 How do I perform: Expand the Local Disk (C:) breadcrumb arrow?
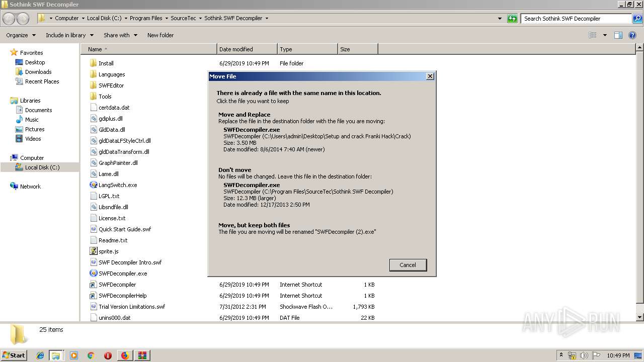point(125,18)
